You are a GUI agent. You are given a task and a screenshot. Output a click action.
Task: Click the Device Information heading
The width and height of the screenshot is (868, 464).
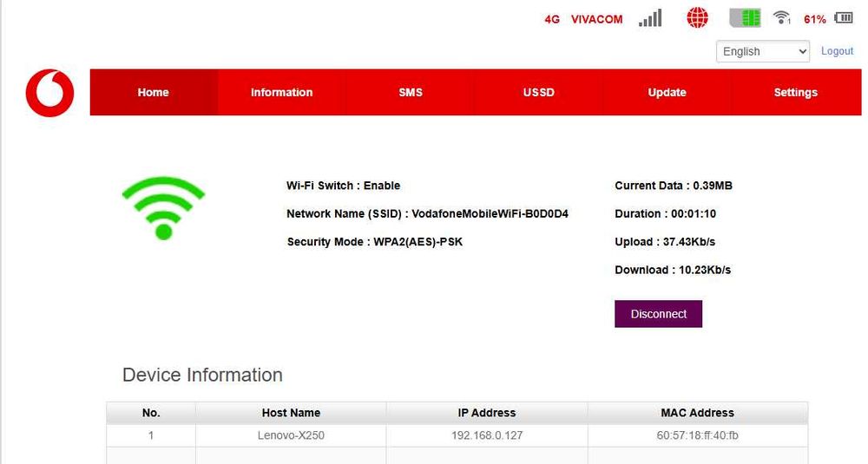[202, 375]
